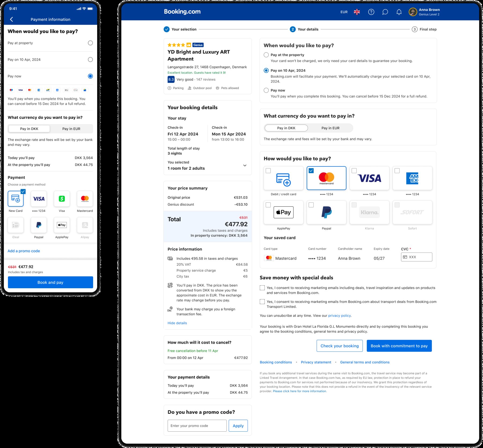Tick marketing emails and deals consent checkbox
483x448 pixels.
(x=262, y=288)
